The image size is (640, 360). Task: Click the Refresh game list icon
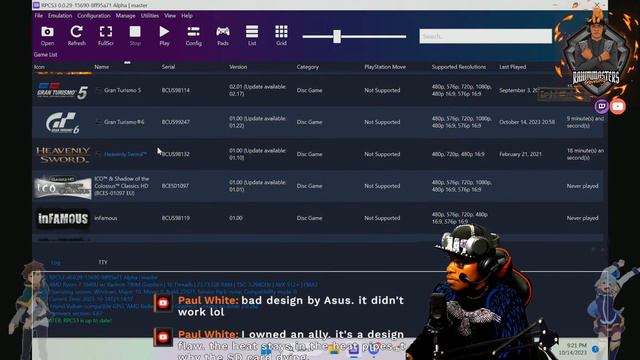(x=77, y=36)
